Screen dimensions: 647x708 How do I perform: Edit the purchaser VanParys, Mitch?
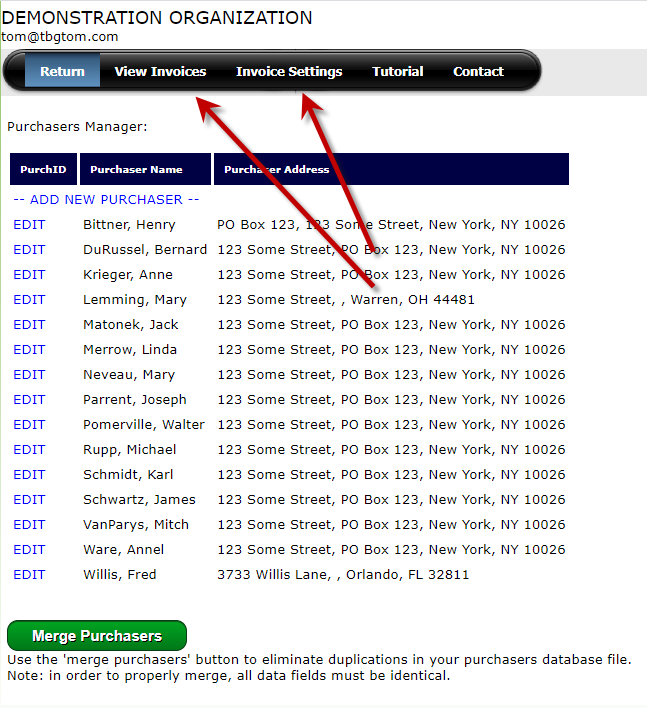[29, 525]
